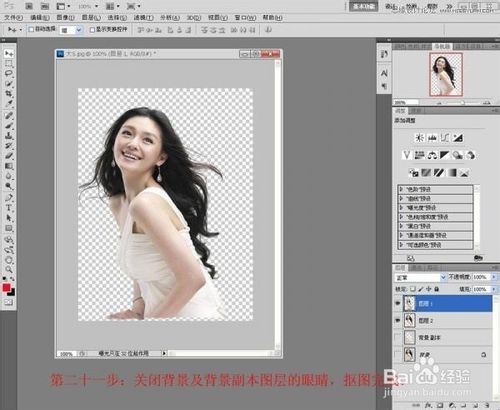Toggle lock all padlock icon
The width and height of the screenshot is (500, 410).
[x=436, y=289]
